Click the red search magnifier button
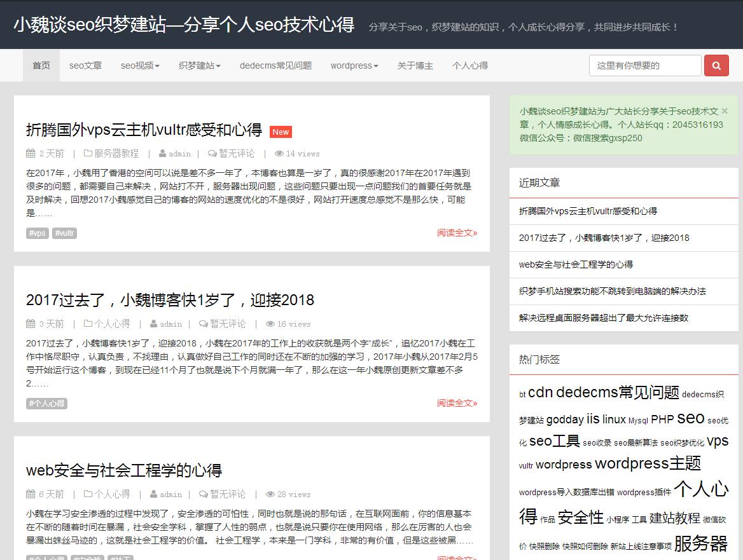The image size is (743, 560). point(716,65)
